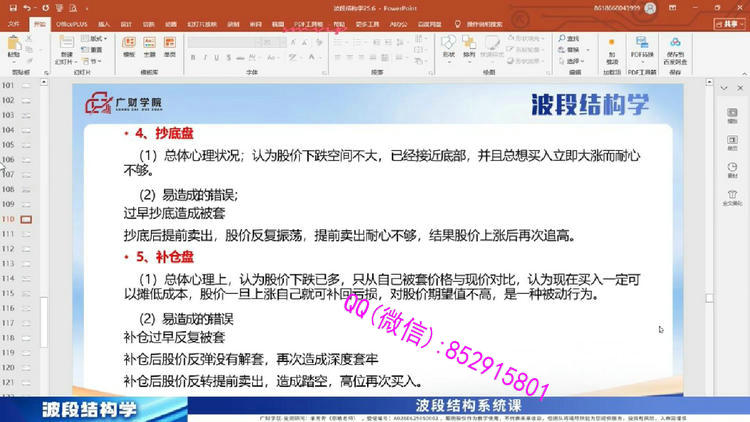Screen dimensions: 750x422
Task: Open the Select (选择) dropdown in editing group
Action: pyautogui.click(x=572, y=61)
